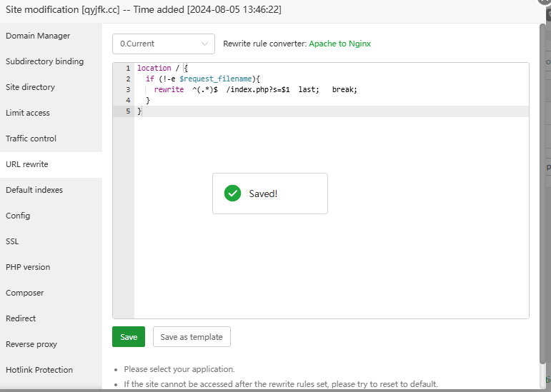Click Save as template button

(x=192, y=337)
